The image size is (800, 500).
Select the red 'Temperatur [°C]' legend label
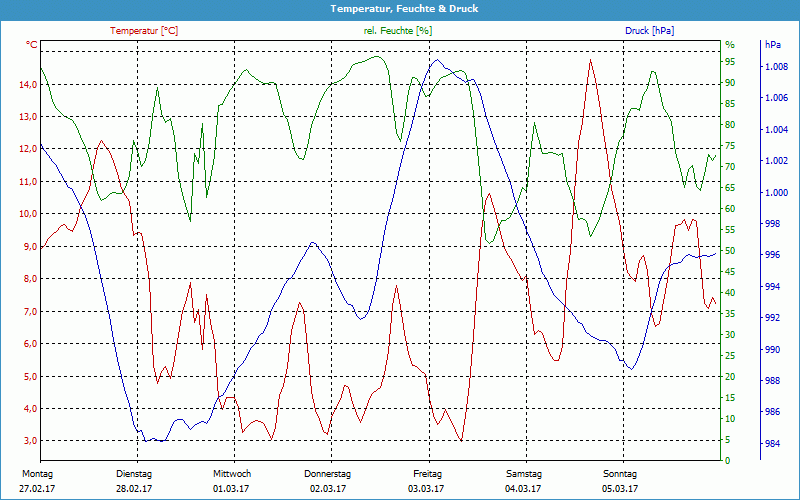pos(144,31)
